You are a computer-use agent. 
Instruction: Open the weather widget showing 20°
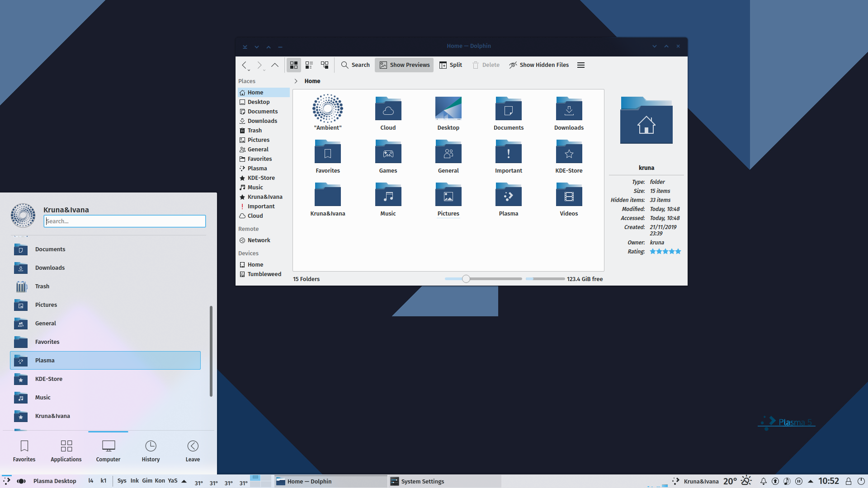pyautogui.click(x=737, y=481)
